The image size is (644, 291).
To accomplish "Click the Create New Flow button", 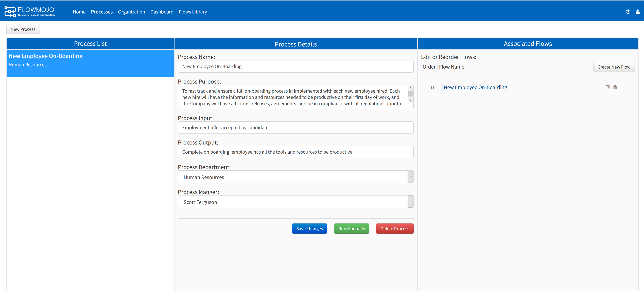I will click(x=614, y=67).
